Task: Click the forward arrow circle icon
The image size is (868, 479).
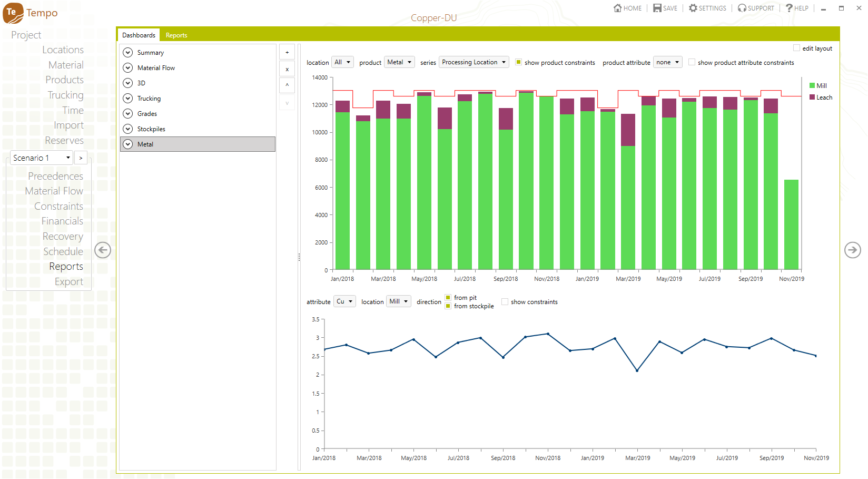Action: [x=853, y=250]
